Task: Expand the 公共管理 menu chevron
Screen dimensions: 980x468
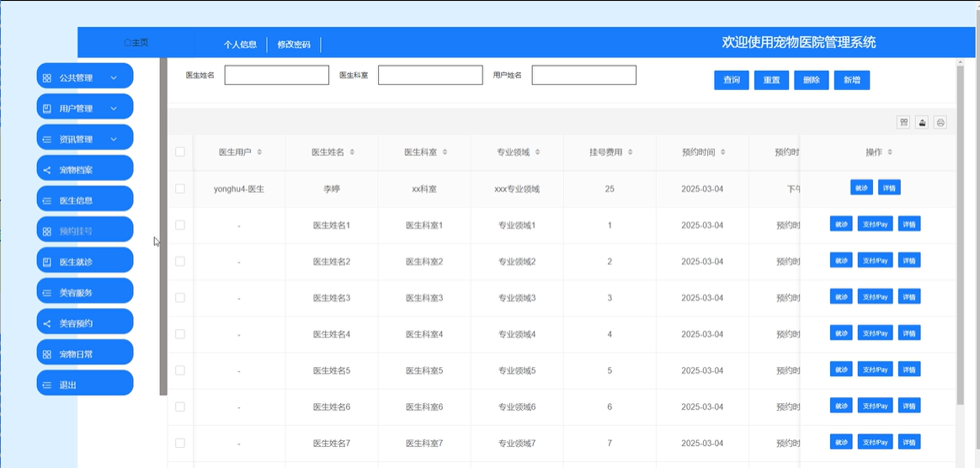Action: (114, 78)
